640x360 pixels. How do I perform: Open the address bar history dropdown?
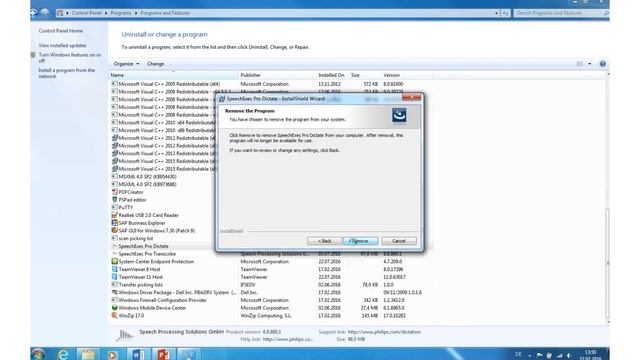pos(496,13)
